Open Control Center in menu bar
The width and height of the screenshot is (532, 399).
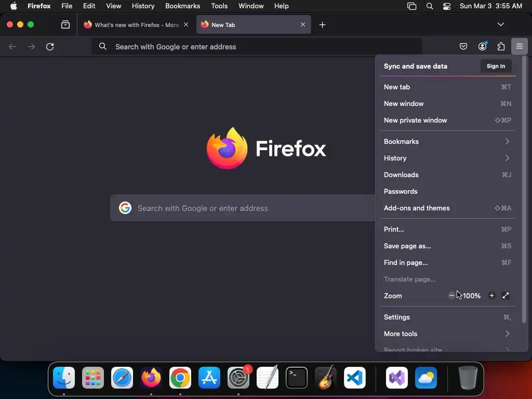(446, 6)
